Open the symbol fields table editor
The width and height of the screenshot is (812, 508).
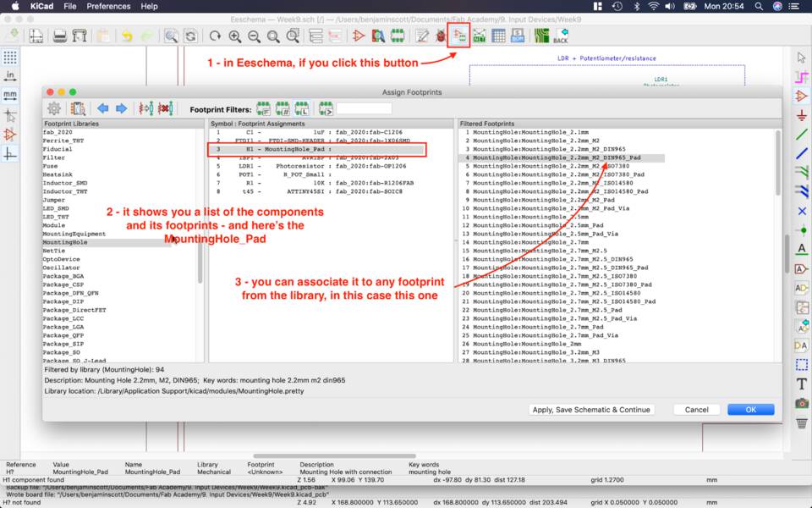[498, 36]
